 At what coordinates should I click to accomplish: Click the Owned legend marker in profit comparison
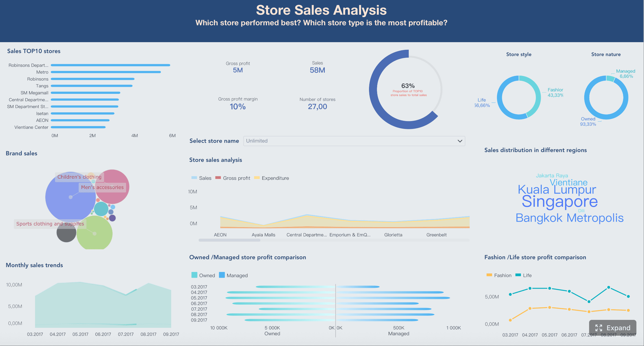(194, 275)
